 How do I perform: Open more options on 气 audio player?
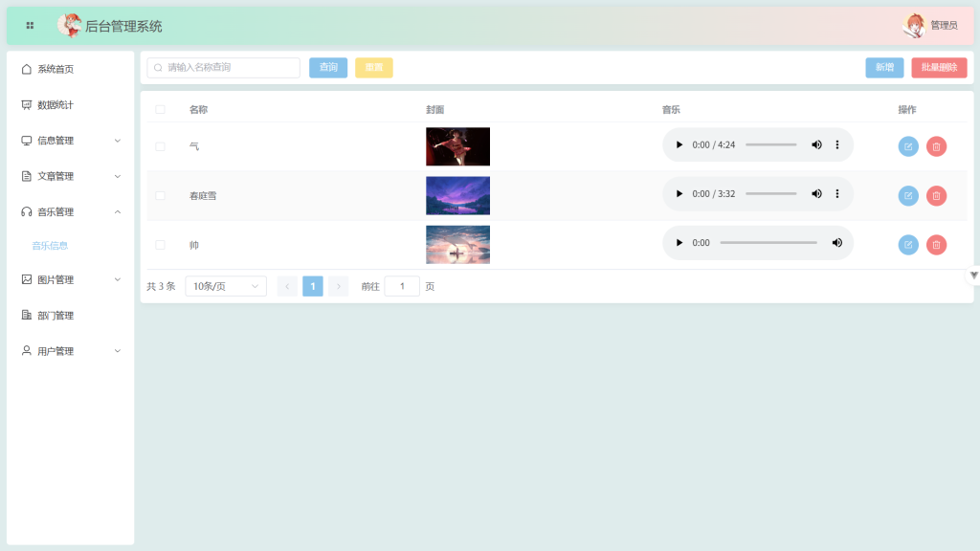[x=837, y=145]
